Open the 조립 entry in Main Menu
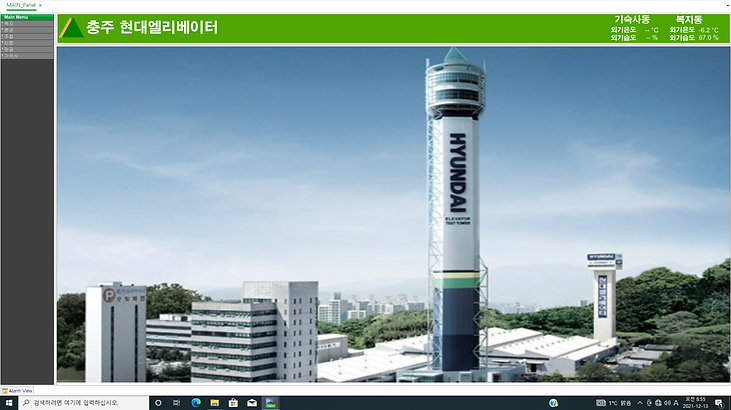 (28, 36)
